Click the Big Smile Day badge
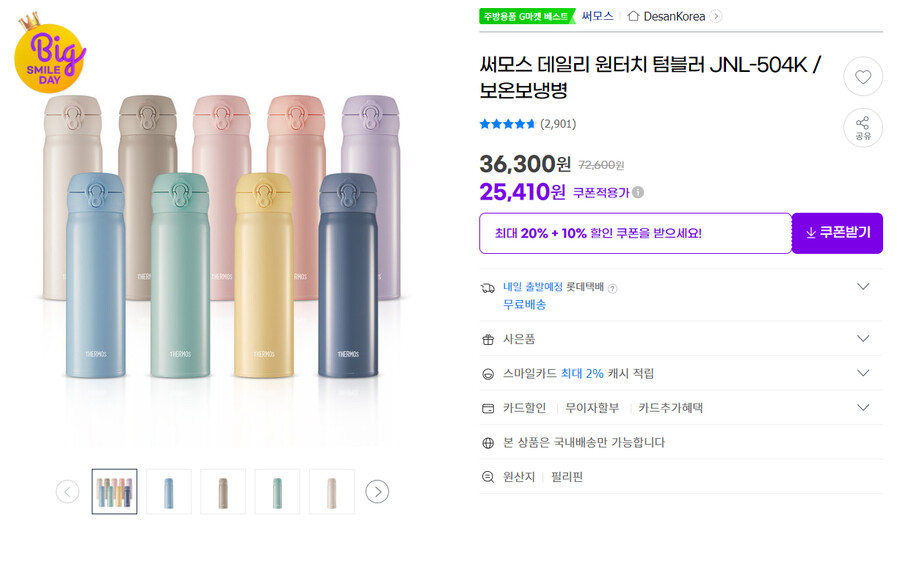The width and height of the screenshot is (900, 584). click(x=50, y=58)
